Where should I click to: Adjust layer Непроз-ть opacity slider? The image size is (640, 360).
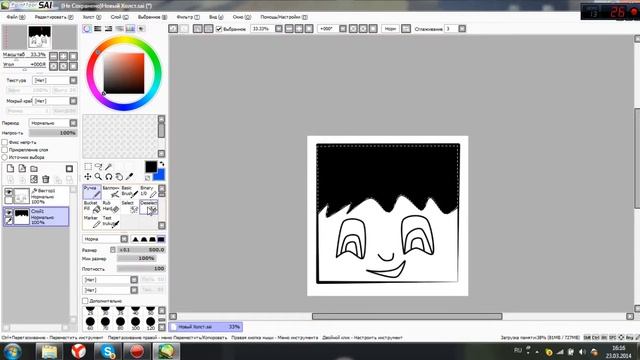[x=53, y=133]
